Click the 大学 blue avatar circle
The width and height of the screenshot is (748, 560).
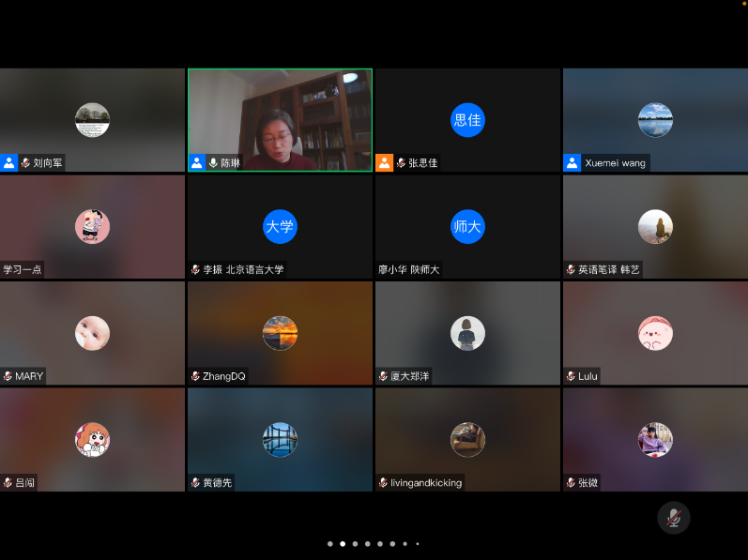[280, 226]
